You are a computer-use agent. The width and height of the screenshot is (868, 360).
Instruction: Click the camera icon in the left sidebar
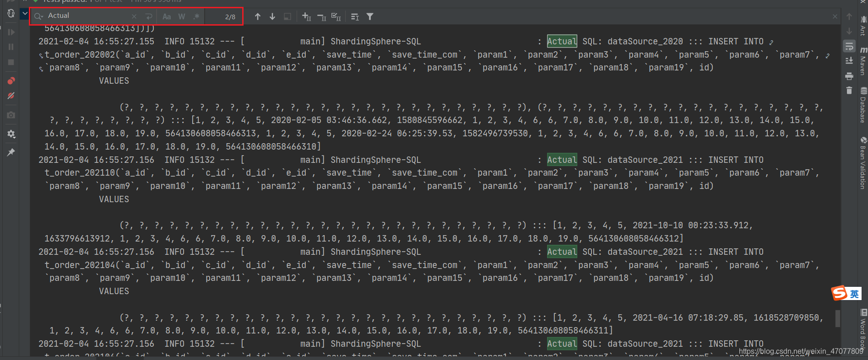11,115
